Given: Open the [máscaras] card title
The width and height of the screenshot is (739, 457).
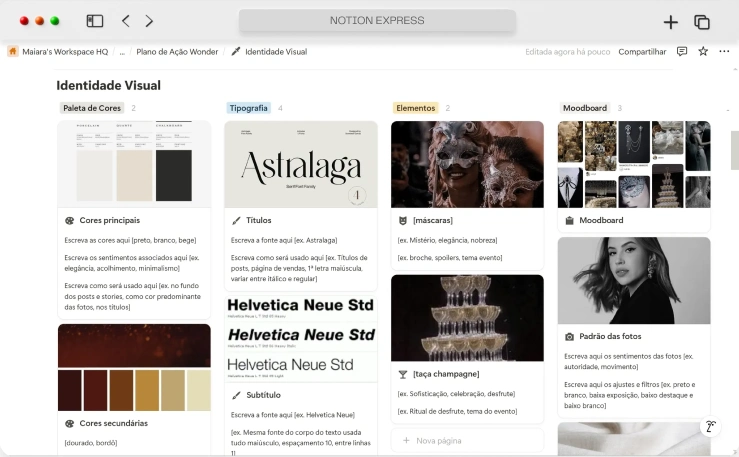Looking at the screenshot, I should [x=433, y=220].
